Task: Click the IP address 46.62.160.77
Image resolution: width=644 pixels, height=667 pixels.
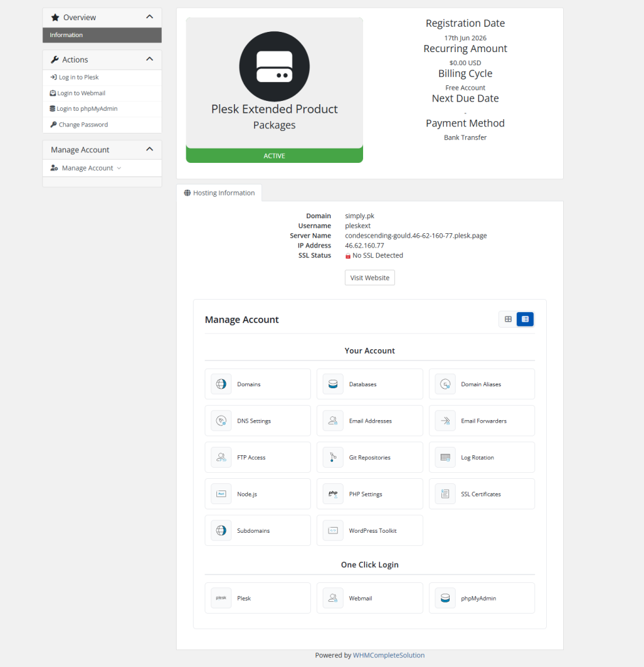Action: pyautogui.click(x=364, y=246)
